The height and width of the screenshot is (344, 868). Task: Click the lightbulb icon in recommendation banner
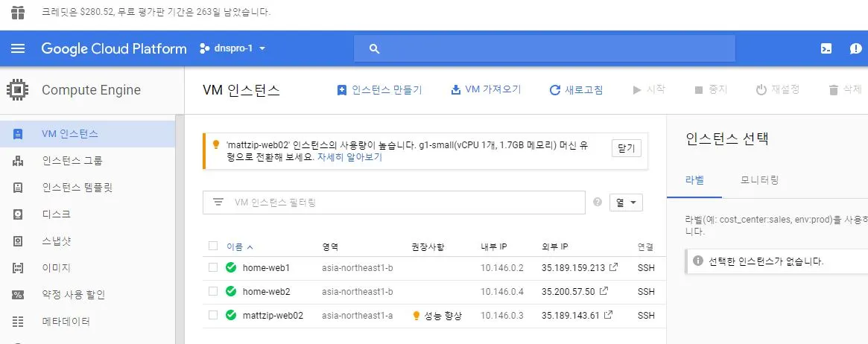217,145
